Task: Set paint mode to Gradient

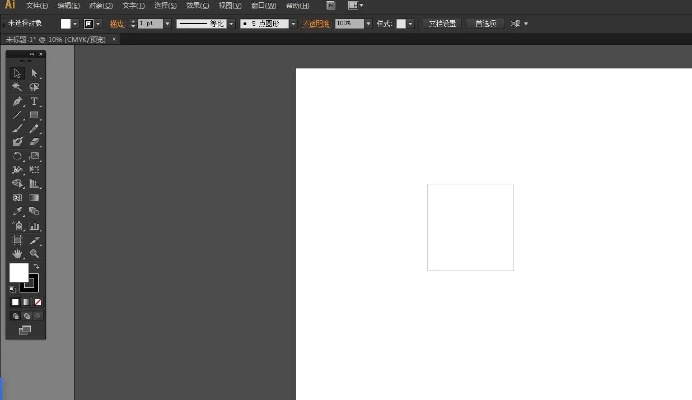Action: point(26,302)
